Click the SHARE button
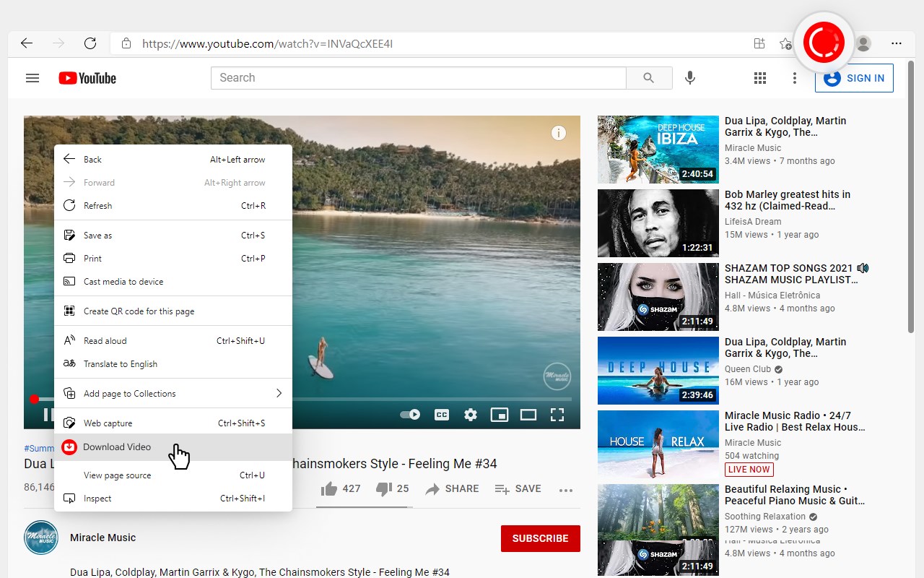This screenshot has width=924, height=578. tap(452, 489)
